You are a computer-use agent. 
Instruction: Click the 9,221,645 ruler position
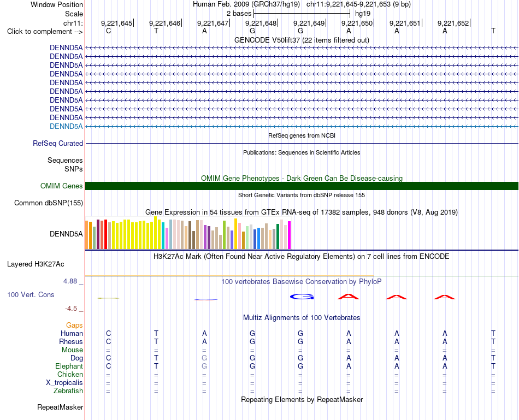116,23
